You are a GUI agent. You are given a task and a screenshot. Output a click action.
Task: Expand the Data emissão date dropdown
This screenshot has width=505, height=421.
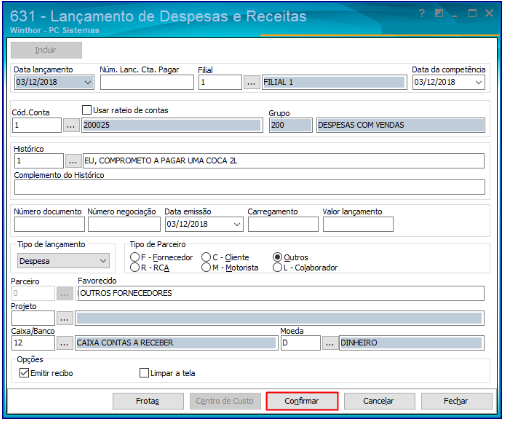[237, 224]
